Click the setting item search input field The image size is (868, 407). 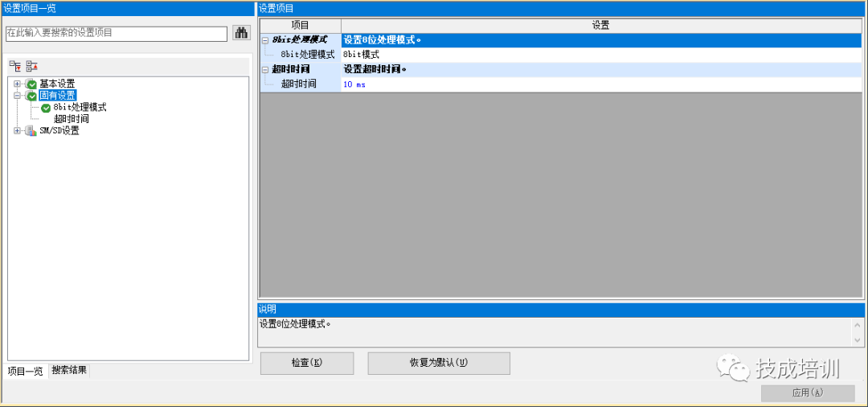pyautogui.click(x=117, y=33)
